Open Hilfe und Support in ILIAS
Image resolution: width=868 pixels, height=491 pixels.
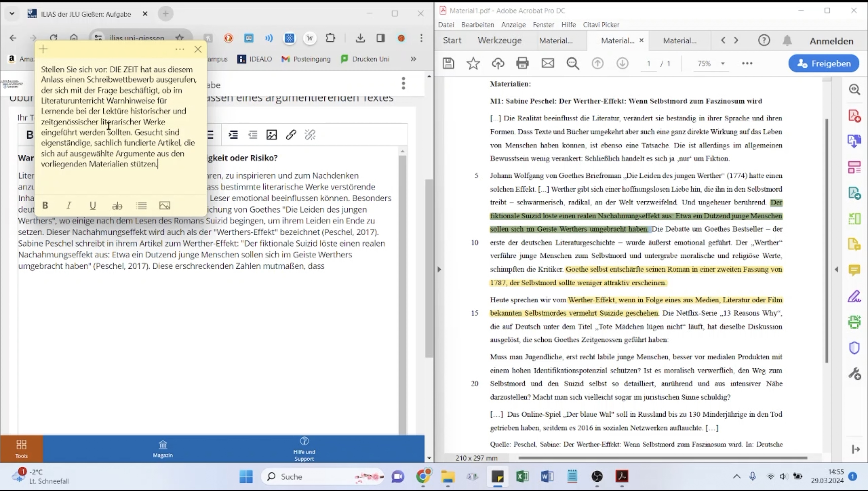tap(304, 449)
